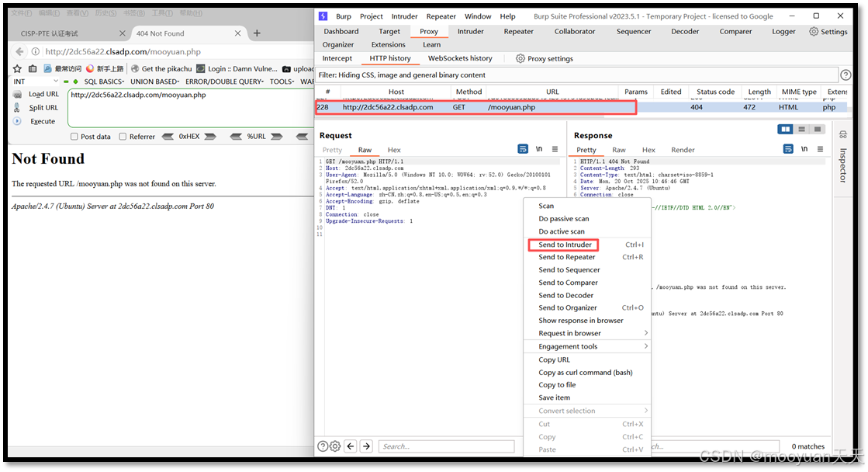Open site information icon in address bar

coord(36,51)
